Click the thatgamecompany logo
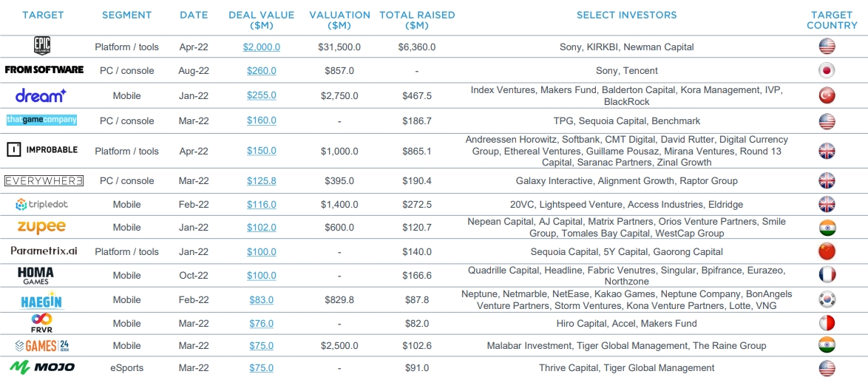Screen dimensions: 868x377 coord(42,120)
